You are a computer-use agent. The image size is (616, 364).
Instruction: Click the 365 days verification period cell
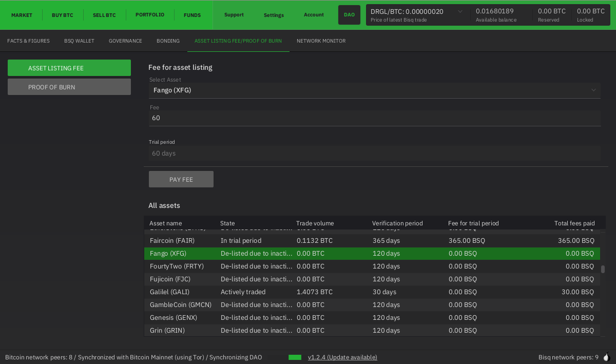pyautogui.click(x=386, y=241)
